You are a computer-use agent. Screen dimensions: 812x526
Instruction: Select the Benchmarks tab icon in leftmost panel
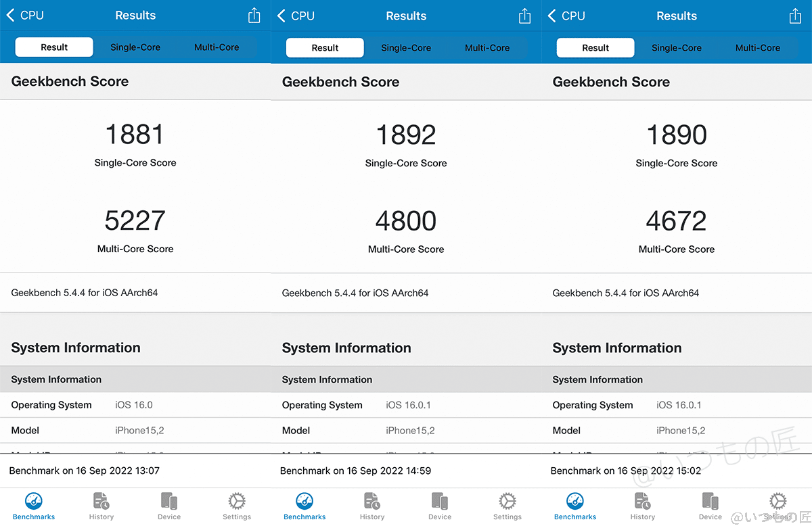33,505
